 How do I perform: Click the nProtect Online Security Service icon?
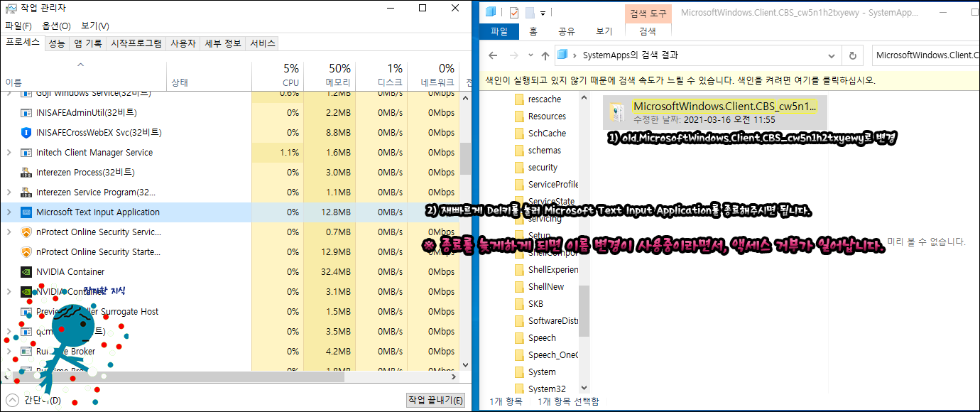click(26, 232)
